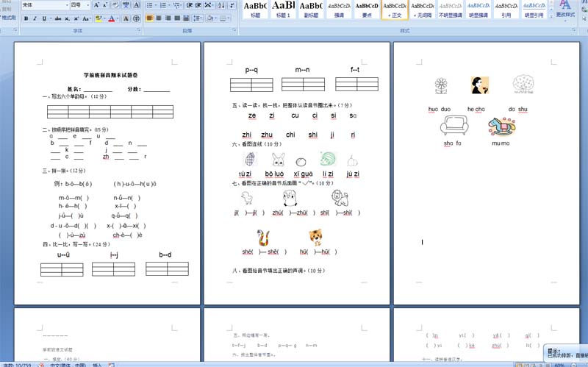This screenshot has width=588, height=367.
Task: Apply a bulleted list
Action: (x=151, y=5)
